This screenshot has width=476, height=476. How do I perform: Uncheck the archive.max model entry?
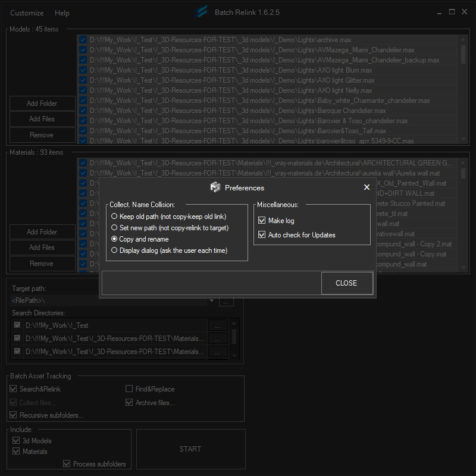click(x=83, y=40)
